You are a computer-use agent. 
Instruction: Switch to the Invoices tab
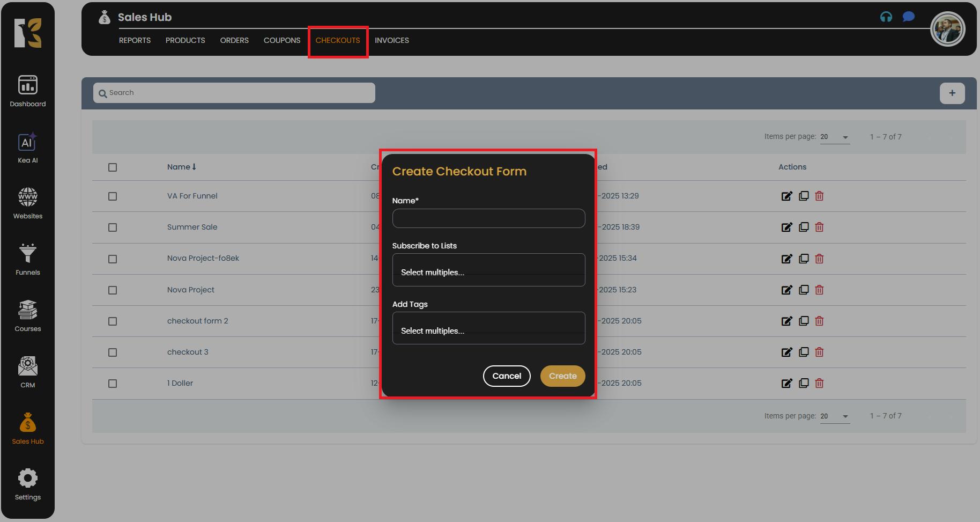click(x=391, y=41)
